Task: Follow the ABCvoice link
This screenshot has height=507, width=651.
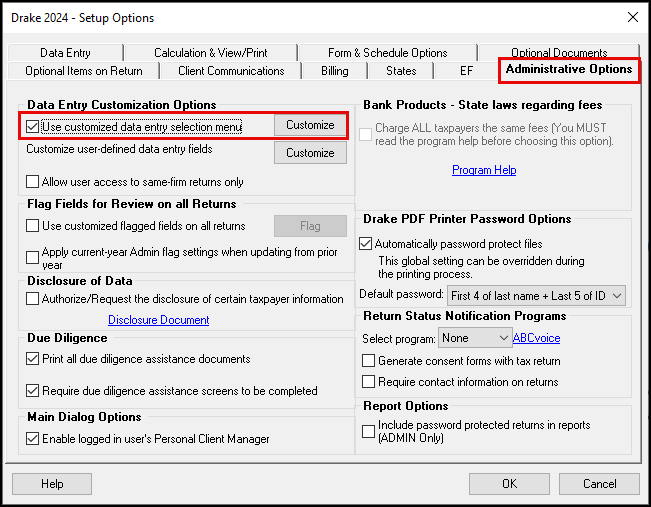Action: click(x=536, y=338)
